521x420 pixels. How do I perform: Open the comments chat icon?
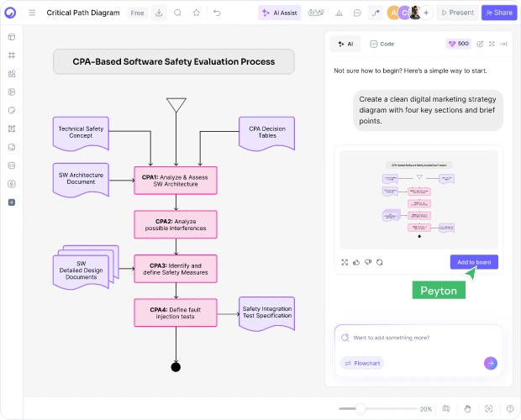357,13
